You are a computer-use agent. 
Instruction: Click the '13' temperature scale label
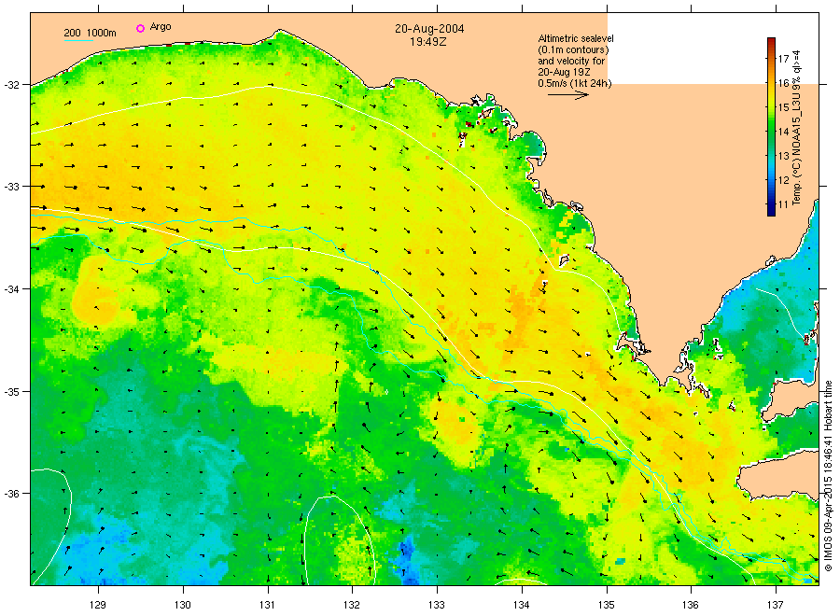click(783, 156)
